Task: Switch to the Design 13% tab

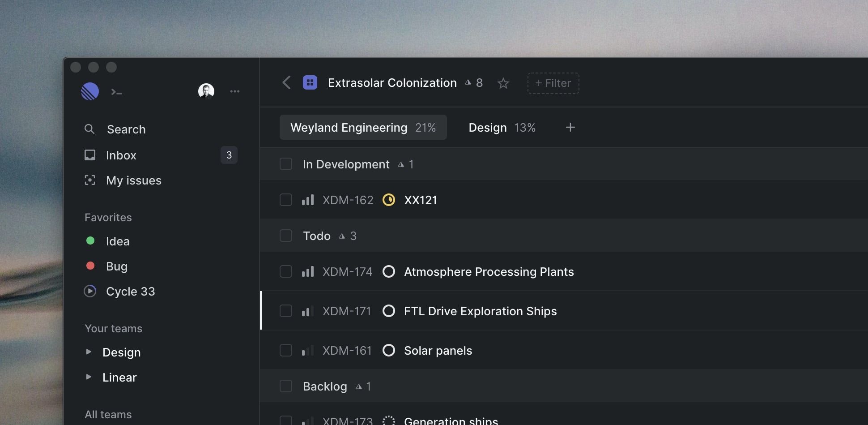Action: click(502, 128)
